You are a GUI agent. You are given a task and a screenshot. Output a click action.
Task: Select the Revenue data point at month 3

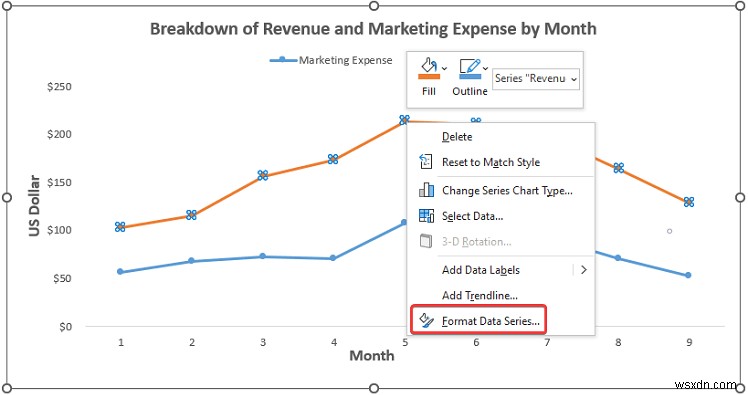(263, 175)
